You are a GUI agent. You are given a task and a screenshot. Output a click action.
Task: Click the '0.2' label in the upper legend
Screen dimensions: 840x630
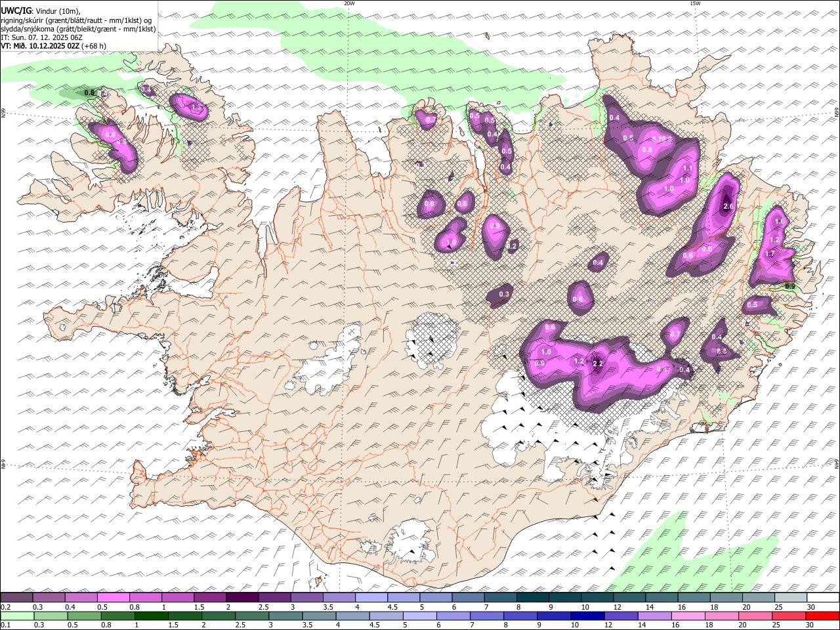(5, 607)
